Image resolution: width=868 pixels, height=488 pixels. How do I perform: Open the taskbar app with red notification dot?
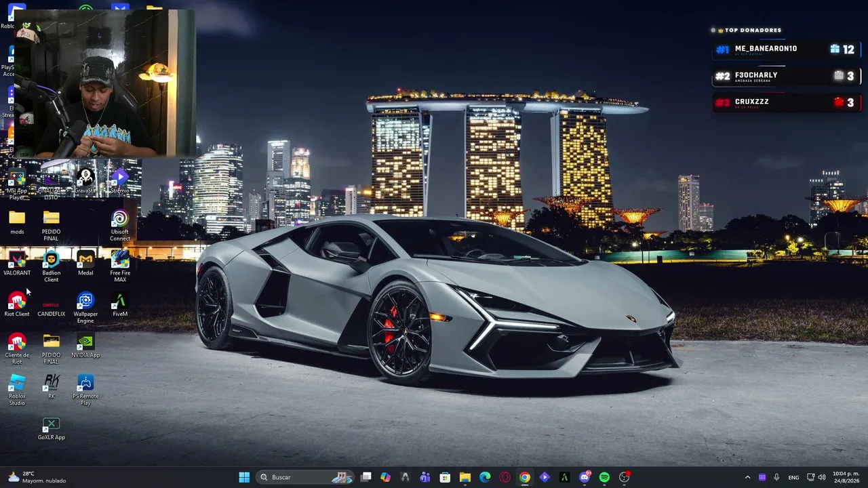click(624, 477)
